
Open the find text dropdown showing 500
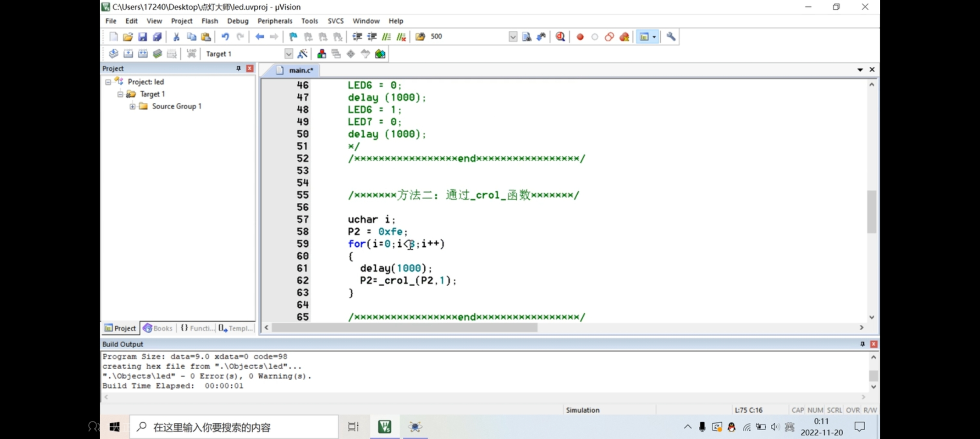click(513, 36)
